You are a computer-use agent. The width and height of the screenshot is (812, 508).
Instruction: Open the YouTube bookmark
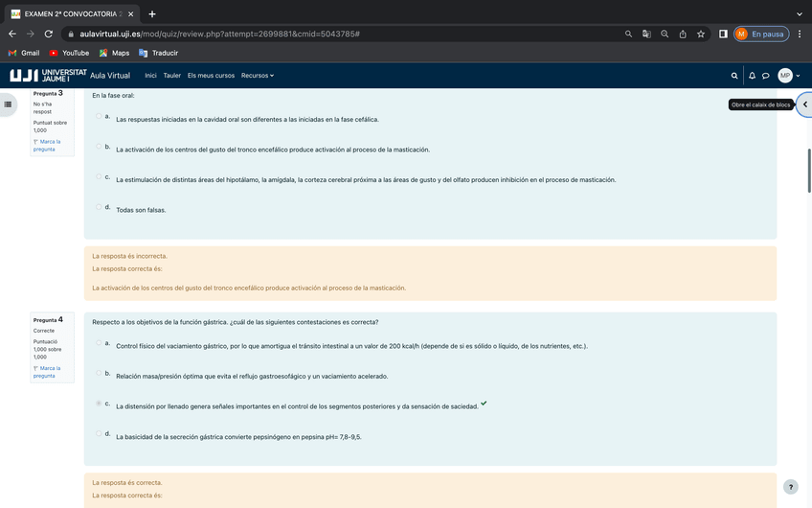tap(69, 53)
